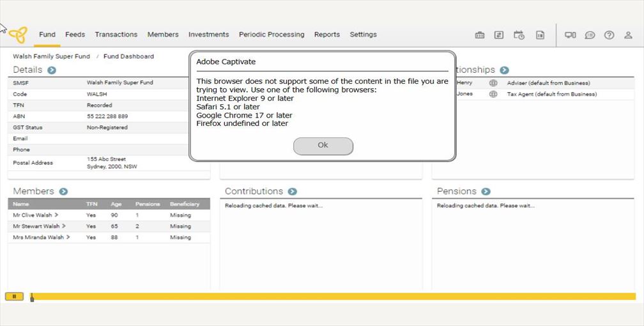Open the briefcase icon in top toolbar

480,35
